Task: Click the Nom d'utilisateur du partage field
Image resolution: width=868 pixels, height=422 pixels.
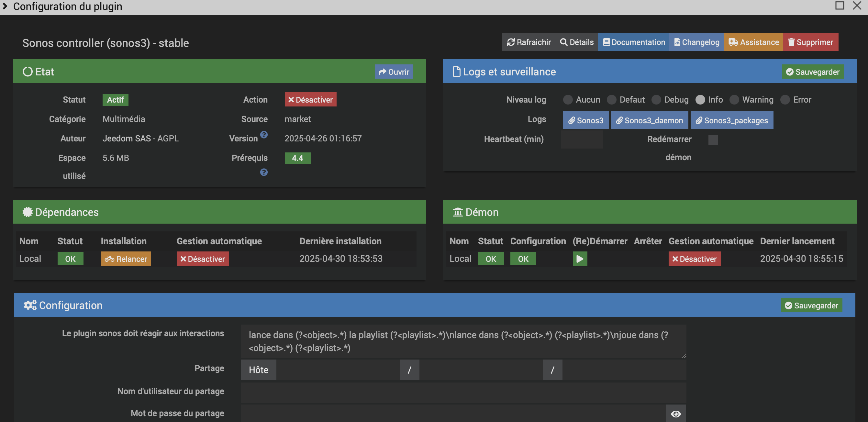Action: click(x=463, y=392)
